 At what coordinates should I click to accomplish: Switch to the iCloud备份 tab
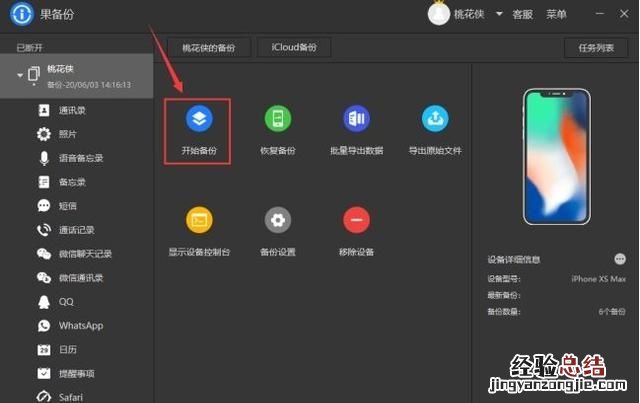[x=294, y=48]
